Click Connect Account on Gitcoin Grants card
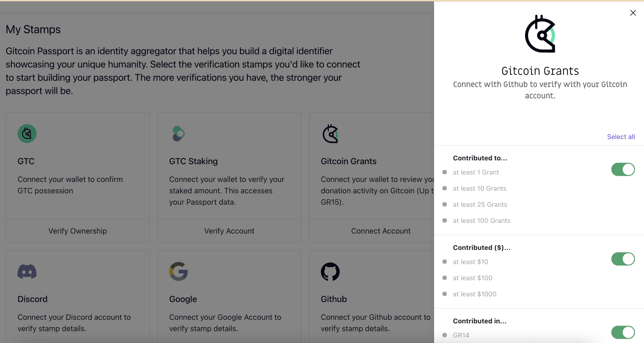This screenshot has height=343, width=644. (381, 231)
